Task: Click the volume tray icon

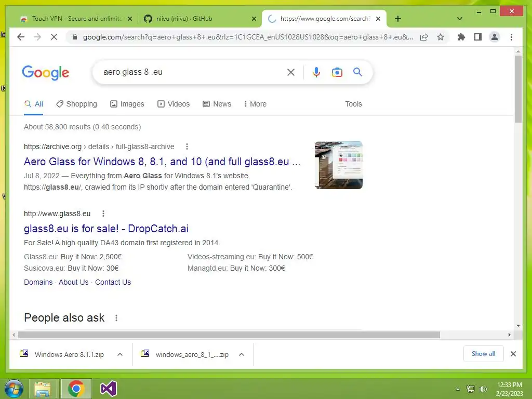Action: click(x=483, y=389)
